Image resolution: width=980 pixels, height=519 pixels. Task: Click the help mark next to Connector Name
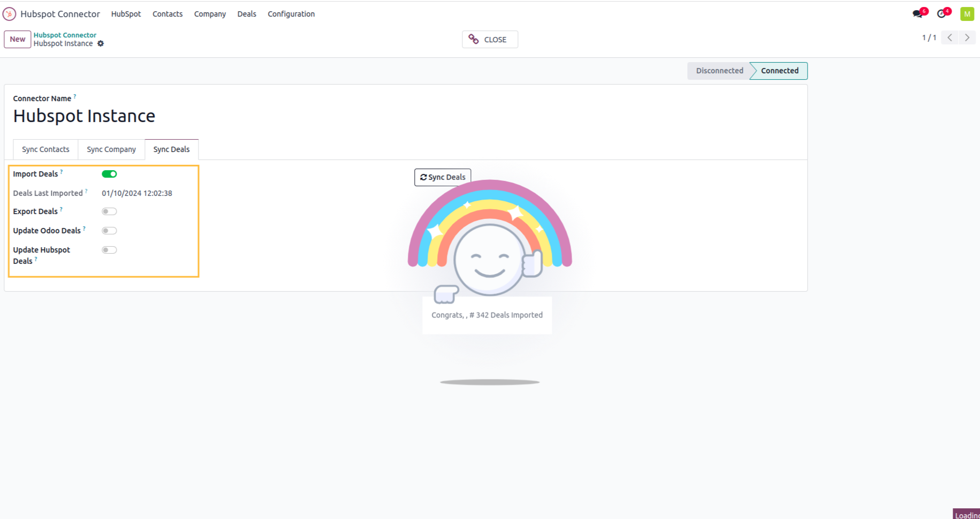click(75, 96)
